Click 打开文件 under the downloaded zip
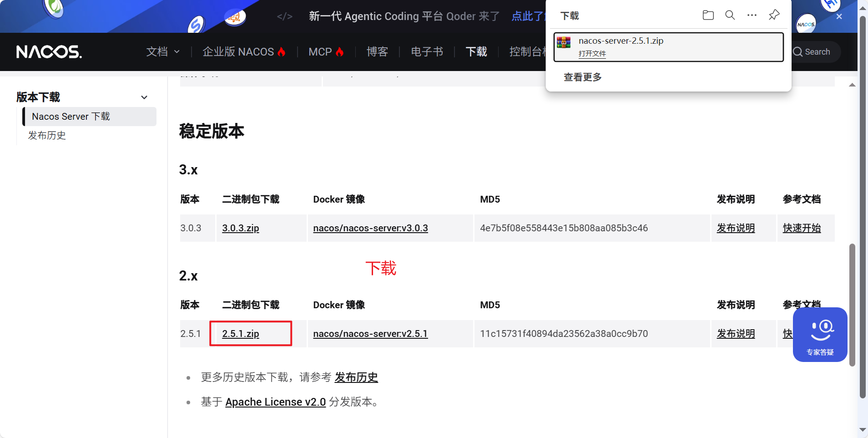868x438 pixels. [592, 54]
